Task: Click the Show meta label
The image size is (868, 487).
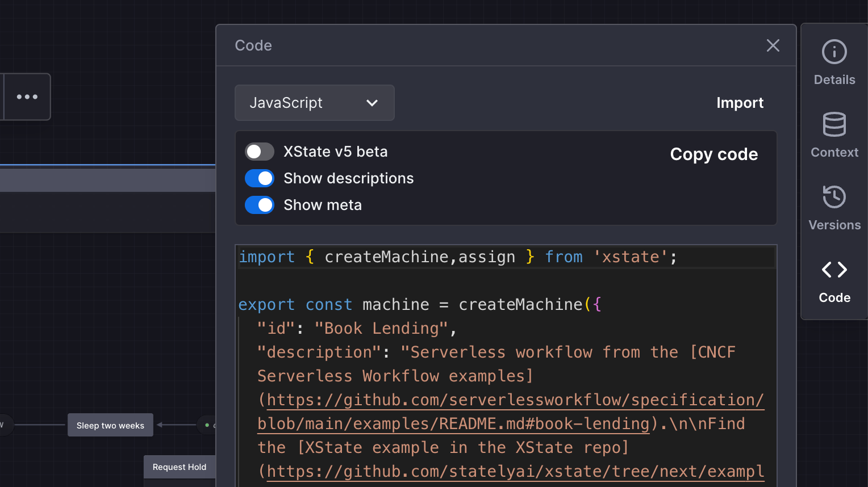Action: (322, 205)
